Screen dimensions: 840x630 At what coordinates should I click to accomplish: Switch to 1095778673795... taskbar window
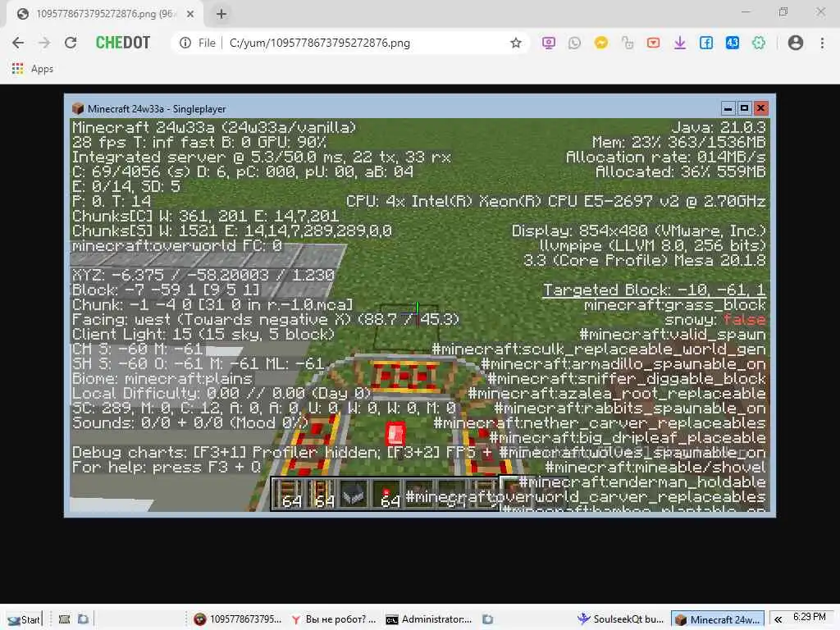pos(238,619)
